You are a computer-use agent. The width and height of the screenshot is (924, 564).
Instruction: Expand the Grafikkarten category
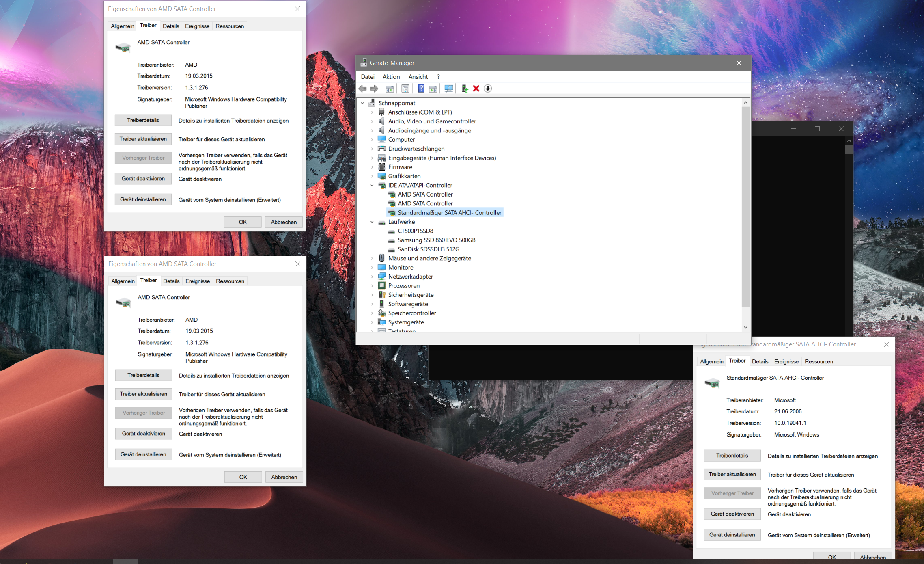pyautogui.click(x=372, y=176)
